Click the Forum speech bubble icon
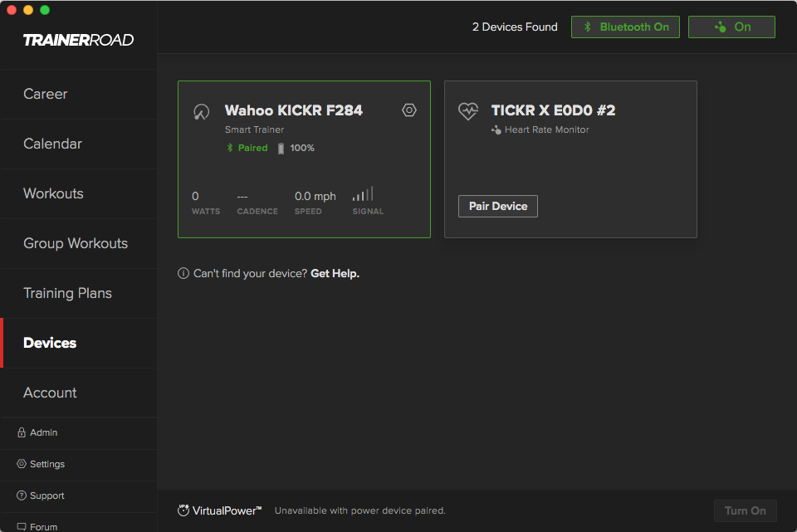Image resolution: width=797 pixels, height=532 pixels. coord(22,527)
